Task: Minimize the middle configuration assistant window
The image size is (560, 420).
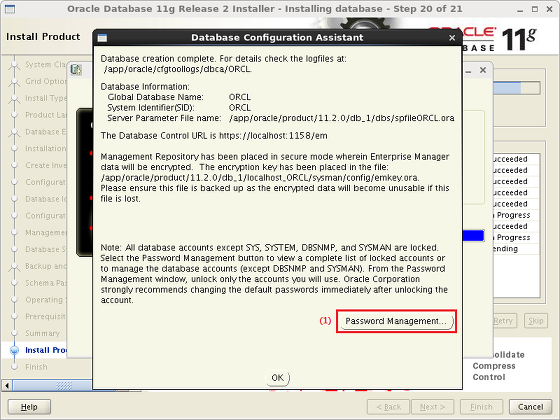Action: click(x=468, y=71)
